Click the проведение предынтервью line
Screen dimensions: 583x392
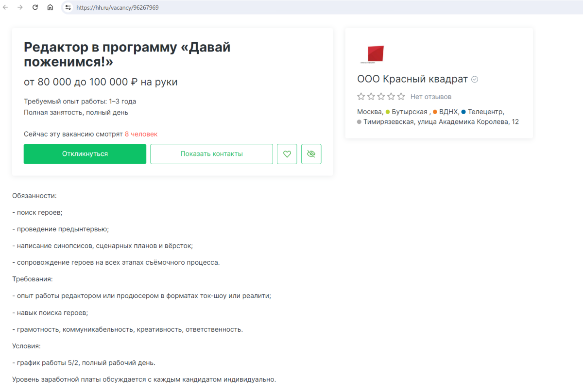tap(61, 229)
